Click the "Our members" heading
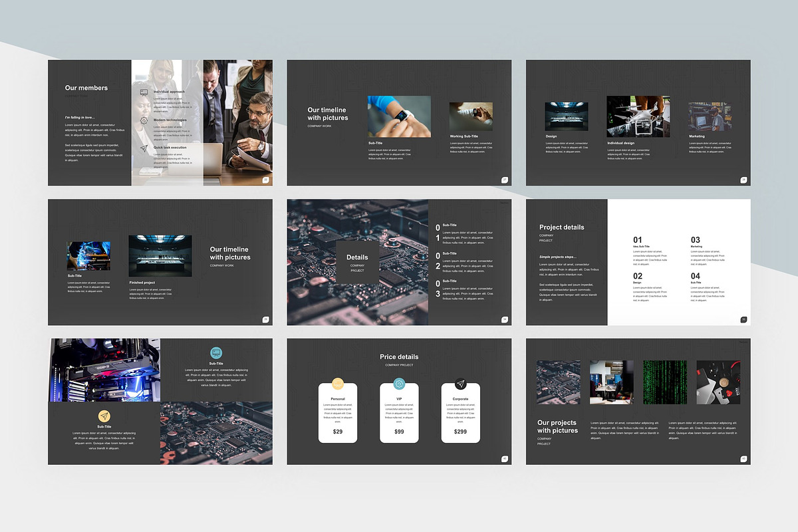The width and height of the screenshot is (798, 532). coord(86,88)
